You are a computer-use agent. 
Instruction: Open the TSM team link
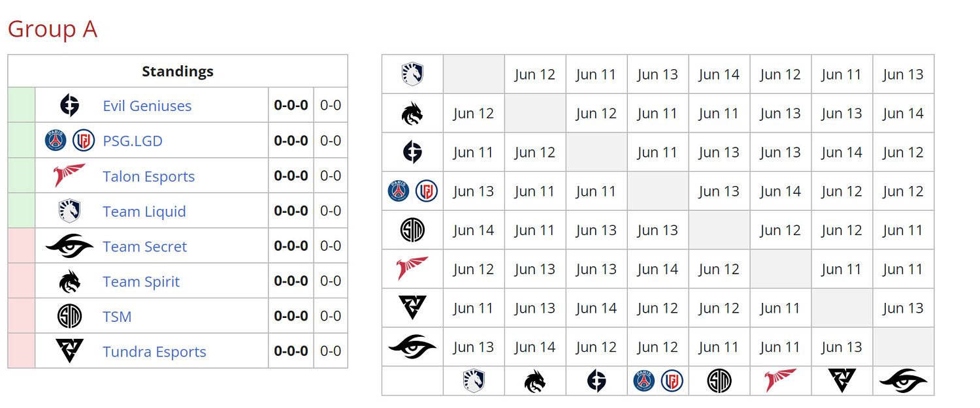(x=117, y=317)
